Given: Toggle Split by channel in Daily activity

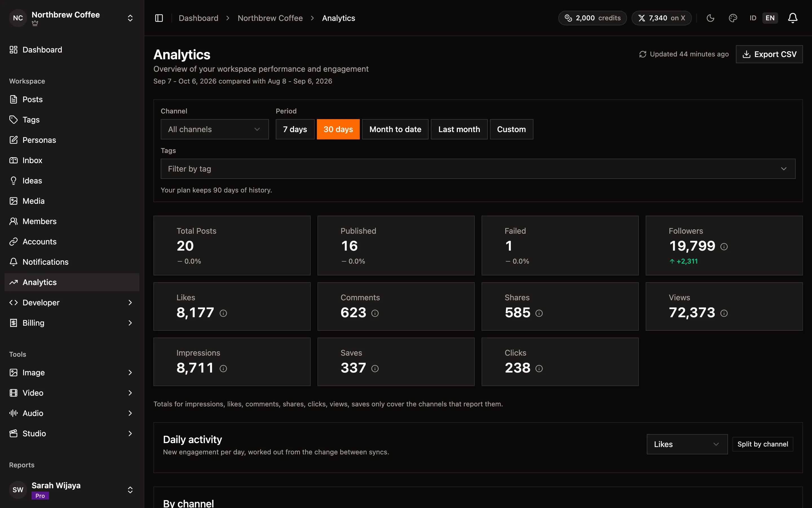Looking at the screenshot, I should 763,444.
